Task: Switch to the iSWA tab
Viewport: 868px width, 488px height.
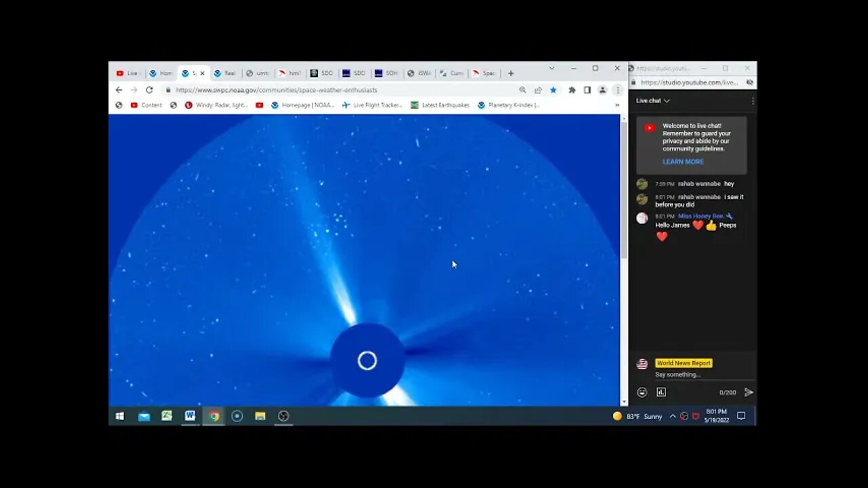Action: tap(419, 73)
